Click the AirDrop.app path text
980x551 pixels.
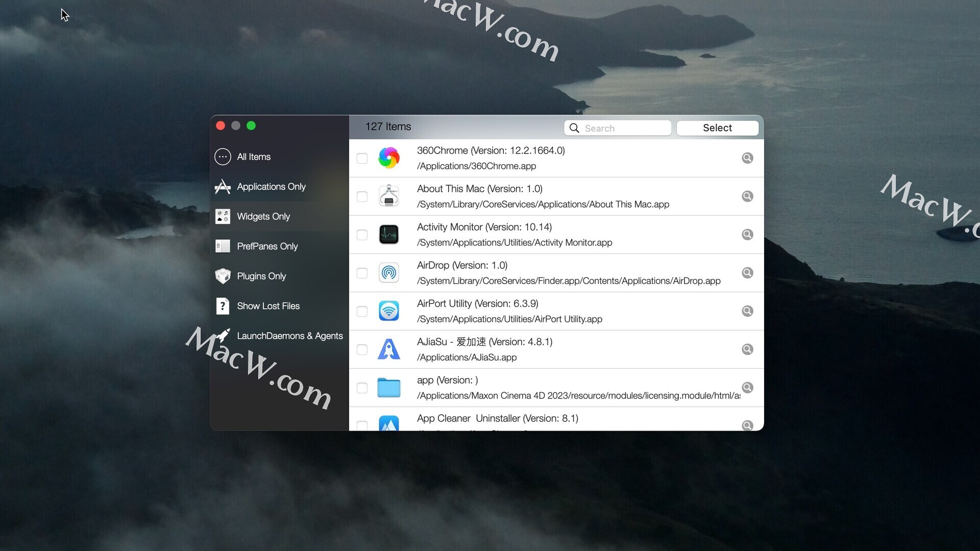pyautogui.click(x=569, y=281)
